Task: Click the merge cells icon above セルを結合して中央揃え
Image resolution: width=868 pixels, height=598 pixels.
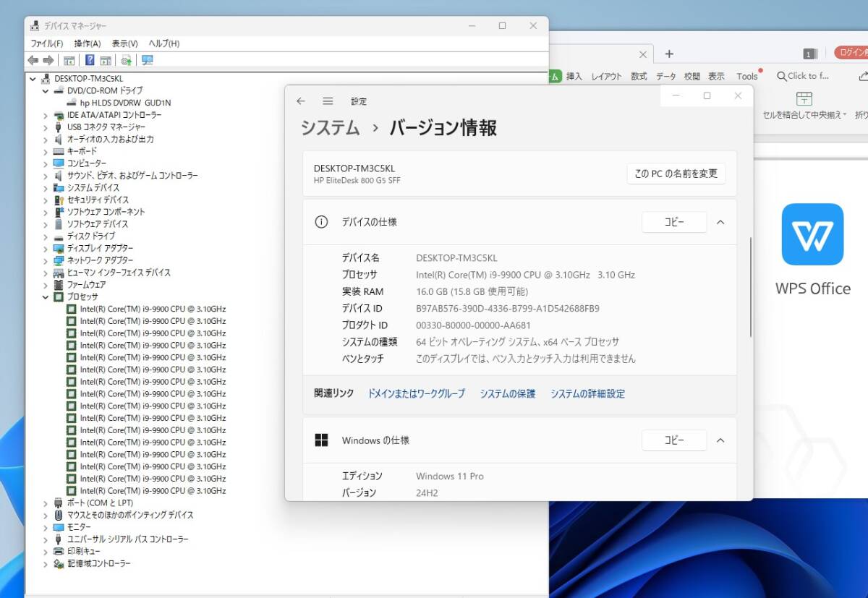Action: [x=804, y=98]
